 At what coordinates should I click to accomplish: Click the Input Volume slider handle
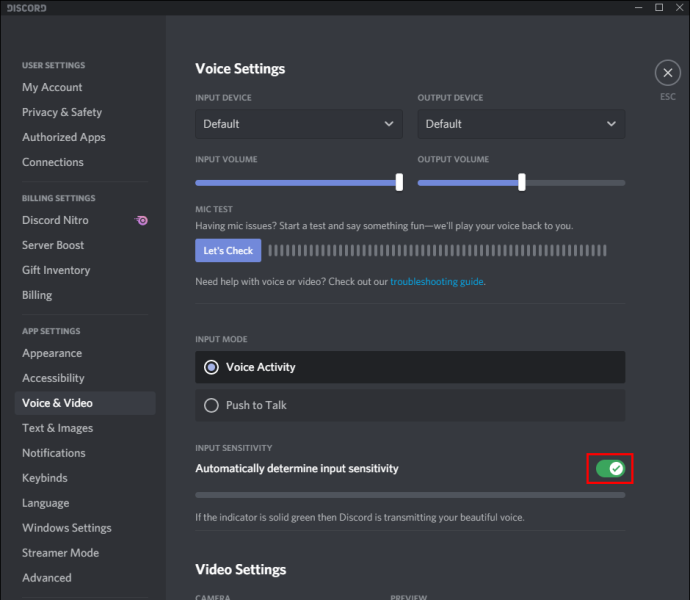pyautogui.click(x=399, y=182)
